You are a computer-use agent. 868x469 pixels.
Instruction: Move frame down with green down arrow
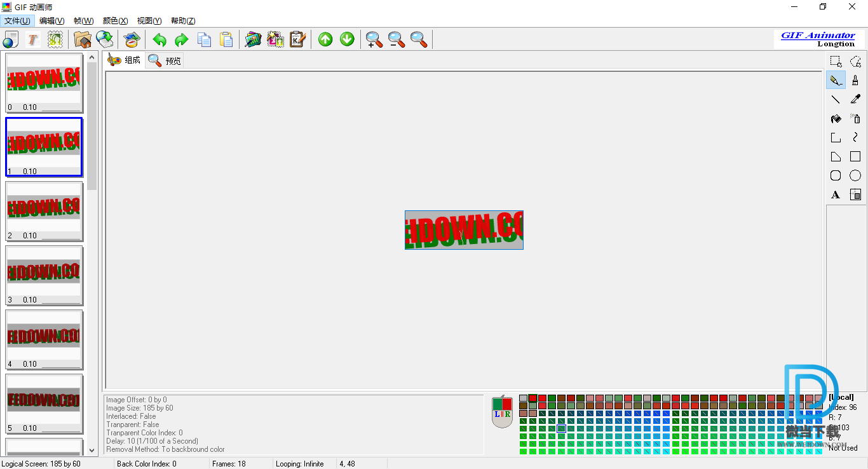click(x=347, y=39)
